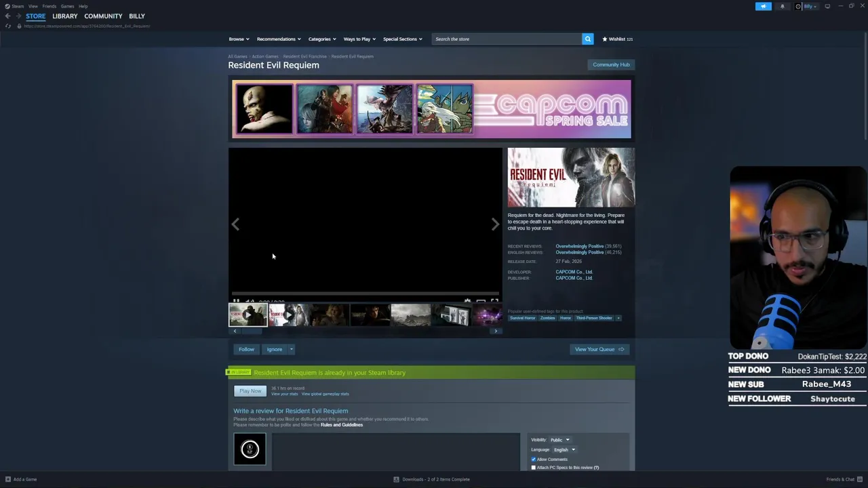
Task: Show previous video with left arrow
Action: 235,224
